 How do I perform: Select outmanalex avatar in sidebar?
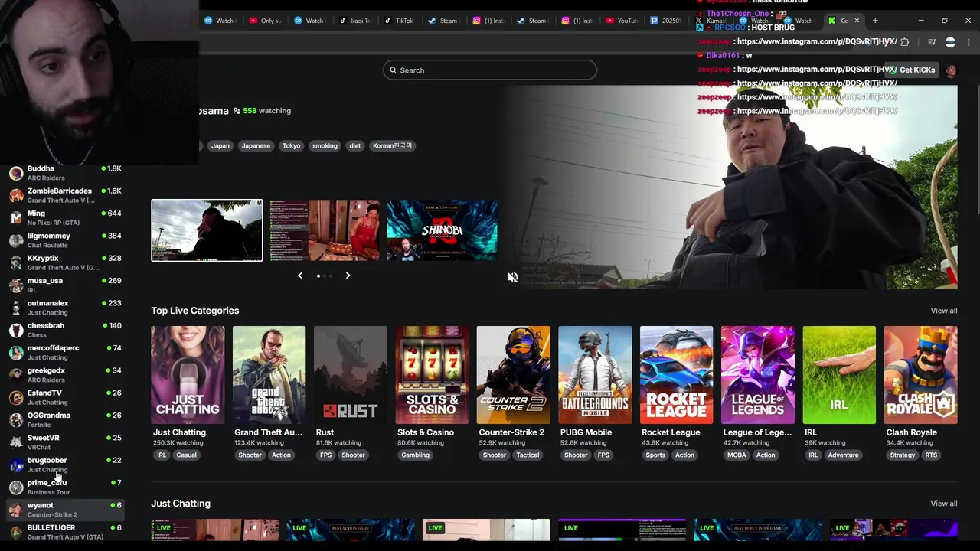16,308
